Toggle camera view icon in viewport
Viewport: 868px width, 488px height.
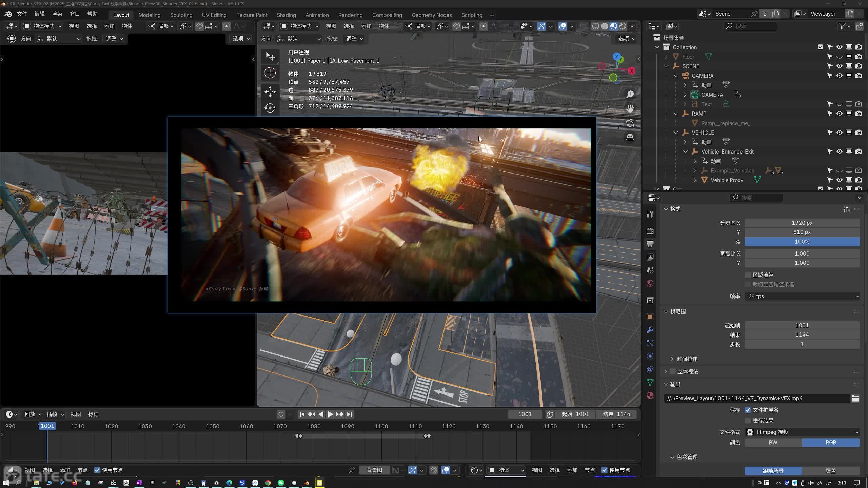tap(630, 123)
